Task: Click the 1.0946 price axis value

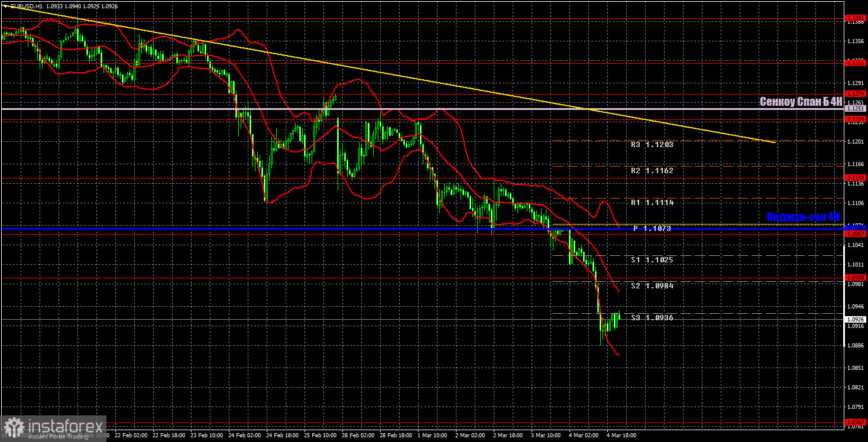Action: pos(856,306)
